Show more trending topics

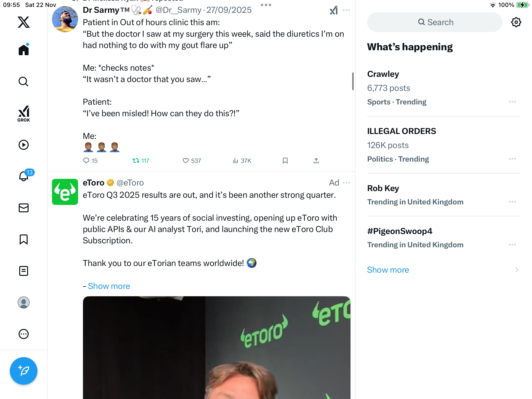click(388, 270)
